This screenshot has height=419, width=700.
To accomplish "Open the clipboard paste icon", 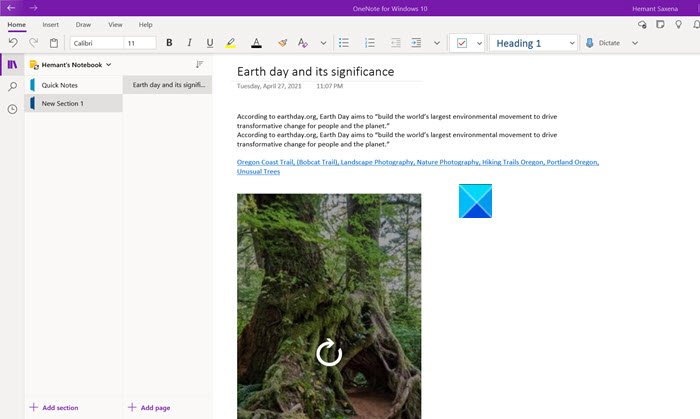I will [x=54, y=43].
